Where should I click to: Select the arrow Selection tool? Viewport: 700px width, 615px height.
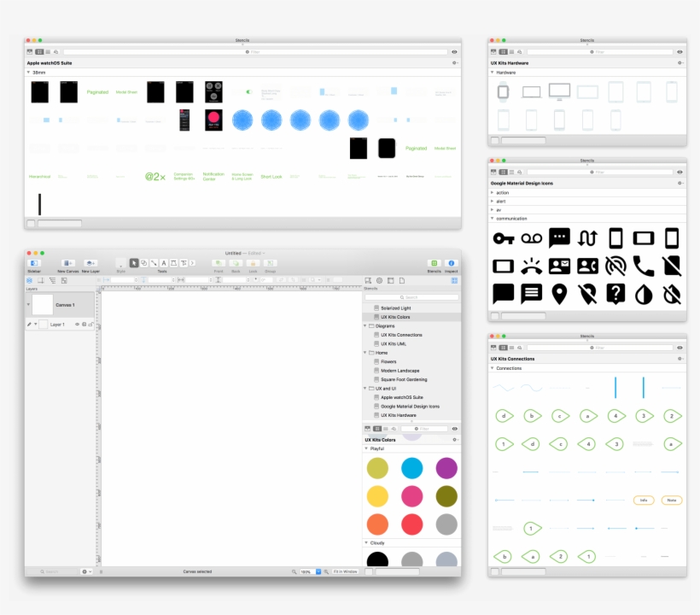[x=134, y=263]
